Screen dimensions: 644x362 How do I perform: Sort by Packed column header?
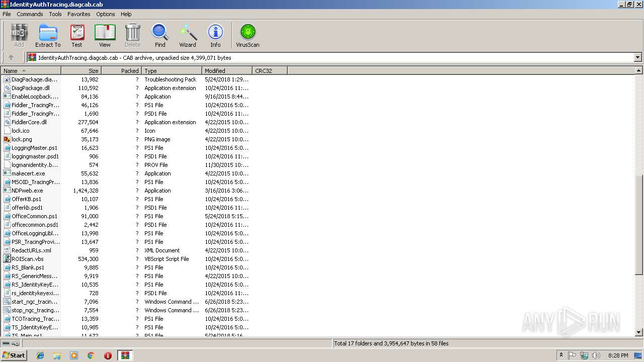(121, 71)
